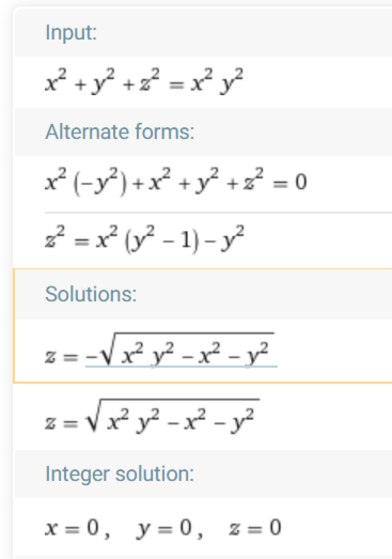The width and height of the screenshot is (392, 559).
Task: Select the alternate form starting with z² =
Action: point(144,240)
